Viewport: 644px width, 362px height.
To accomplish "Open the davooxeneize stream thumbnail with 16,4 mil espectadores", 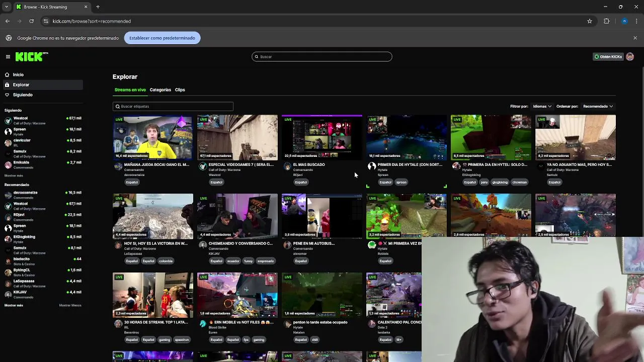I will pyautogui.click(x=153, y=138).
